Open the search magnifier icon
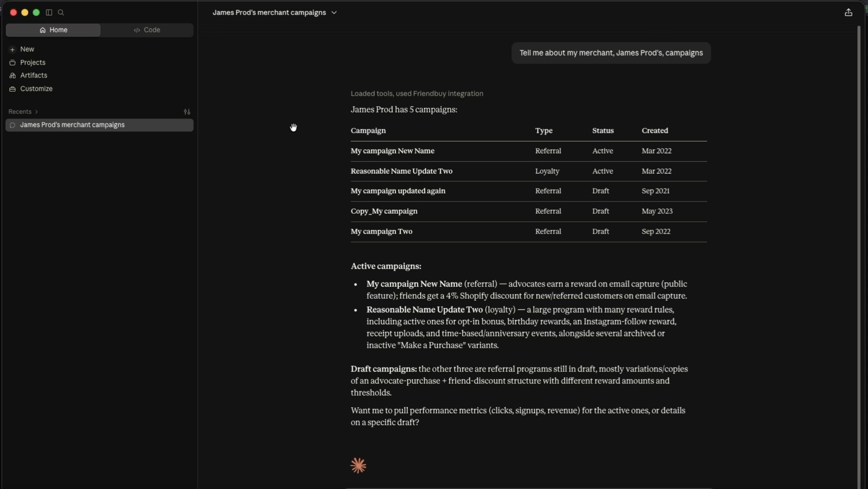Screen dimensions: 868x489 tap(61, 13)
